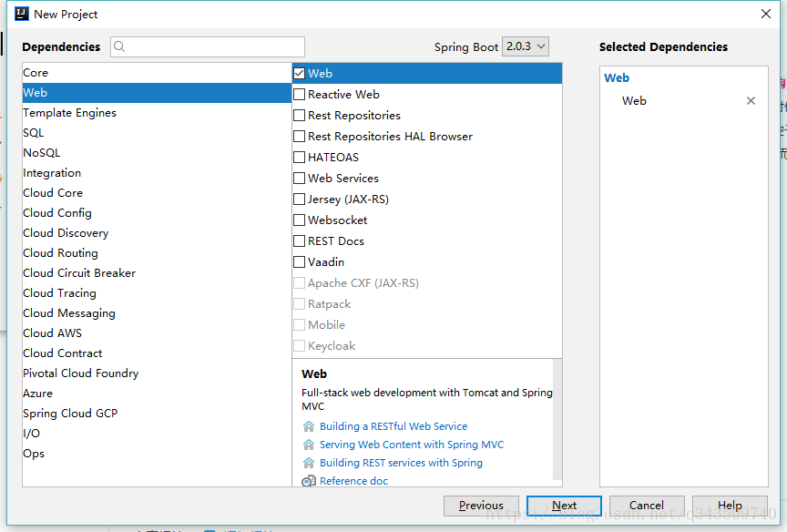Open the Integration category

coord(157,173)
